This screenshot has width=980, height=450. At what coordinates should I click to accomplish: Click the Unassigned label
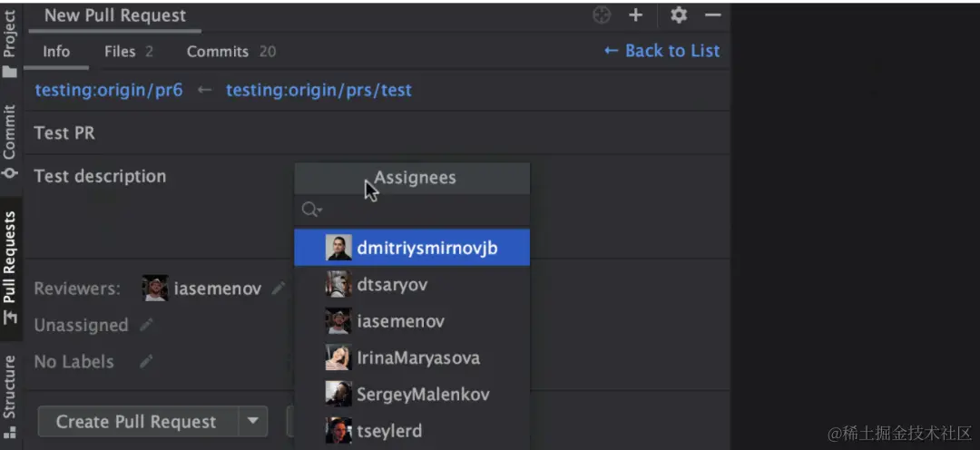[x=82, y=325]
